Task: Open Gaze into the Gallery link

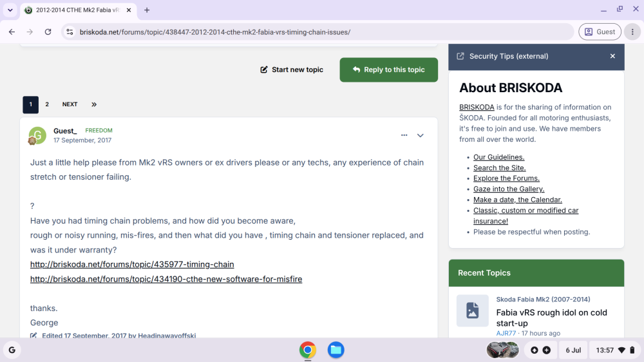Action: [x=509, y=189]
